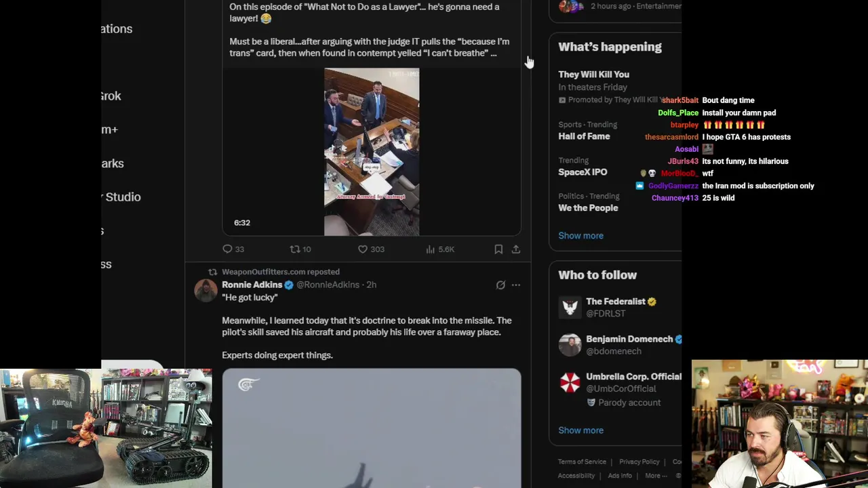Open the Terms of Service footer link
The image size is (868, 488).
coord(582,462)
